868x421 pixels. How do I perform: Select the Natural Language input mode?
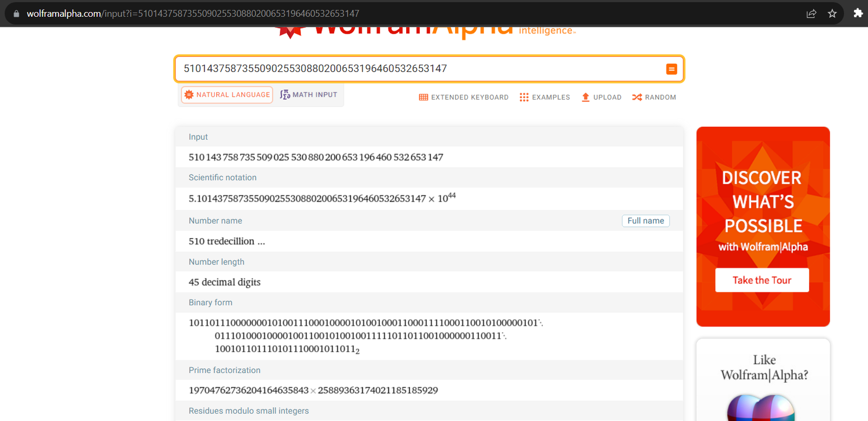pyautogui.click(x=227, y=95)
